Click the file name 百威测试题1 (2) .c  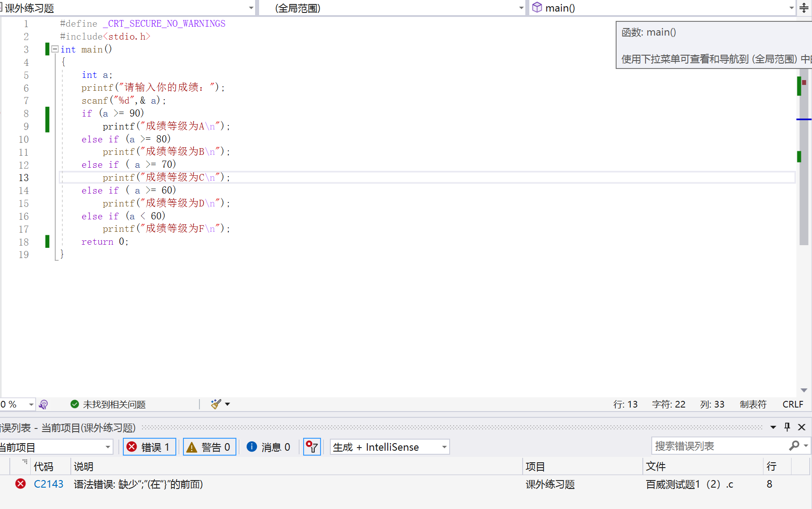pos(690,484)
